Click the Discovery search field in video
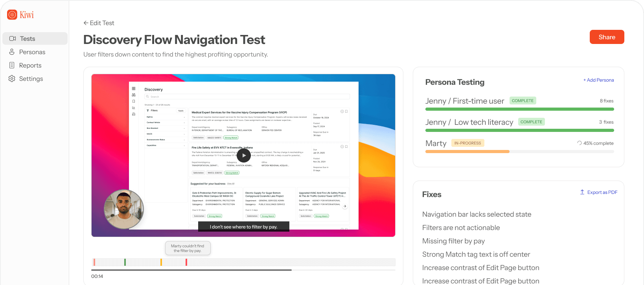Screen dimensions: 644x285 tap(247, 97)
